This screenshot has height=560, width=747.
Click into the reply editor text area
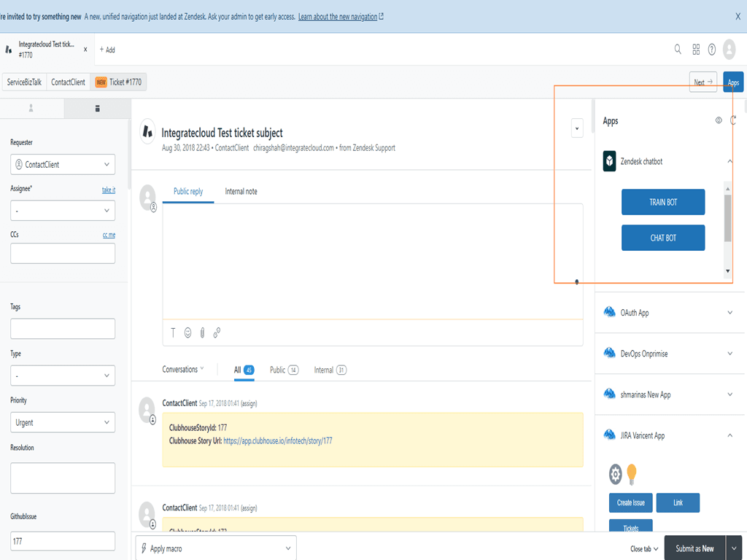pos(373,262)
